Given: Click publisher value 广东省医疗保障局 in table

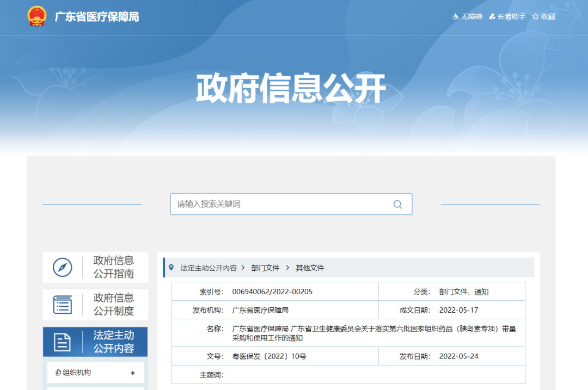Looking at the screenshot, I should pyautogui.click(x=260, y=310).
